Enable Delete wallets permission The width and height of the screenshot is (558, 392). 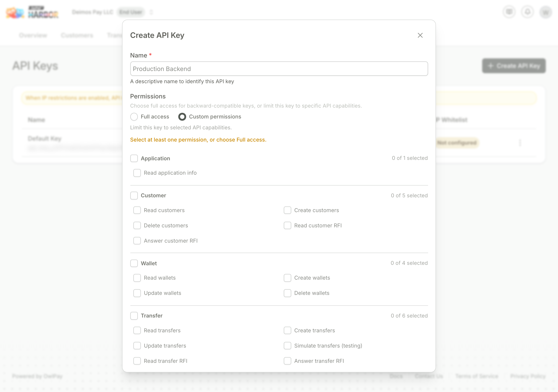point(288,293)
